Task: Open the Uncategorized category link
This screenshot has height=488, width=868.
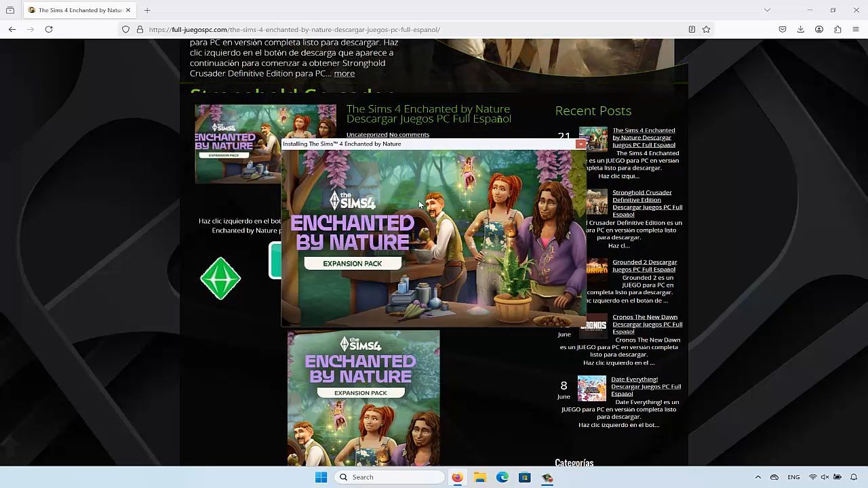Action: tap(367, 134)
